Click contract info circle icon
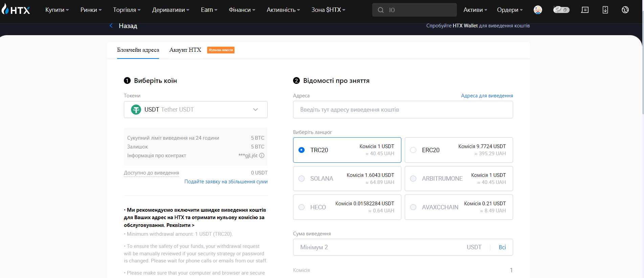Screen dimensions: 644x278 (262, 156)
